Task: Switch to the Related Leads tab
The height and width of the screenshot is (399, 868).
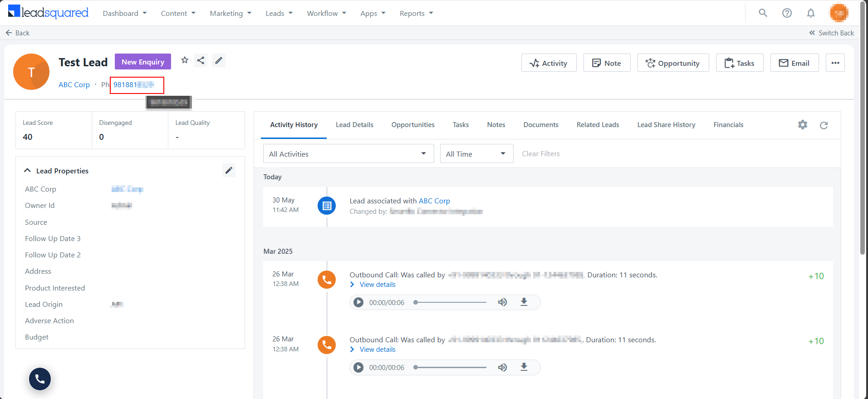Action: [598, 125]
